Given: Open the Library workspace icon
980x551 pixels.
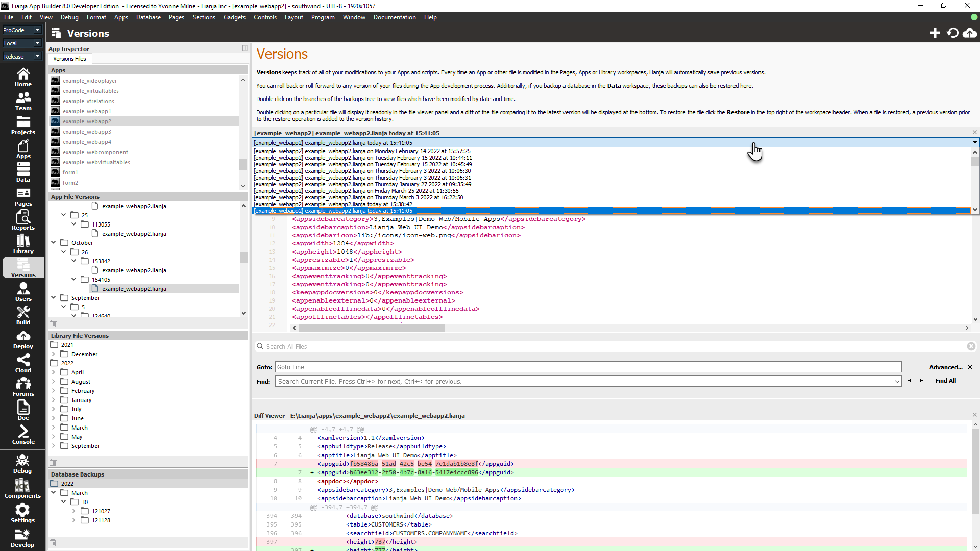Looking at the screenshot, I should coord(23,244).
